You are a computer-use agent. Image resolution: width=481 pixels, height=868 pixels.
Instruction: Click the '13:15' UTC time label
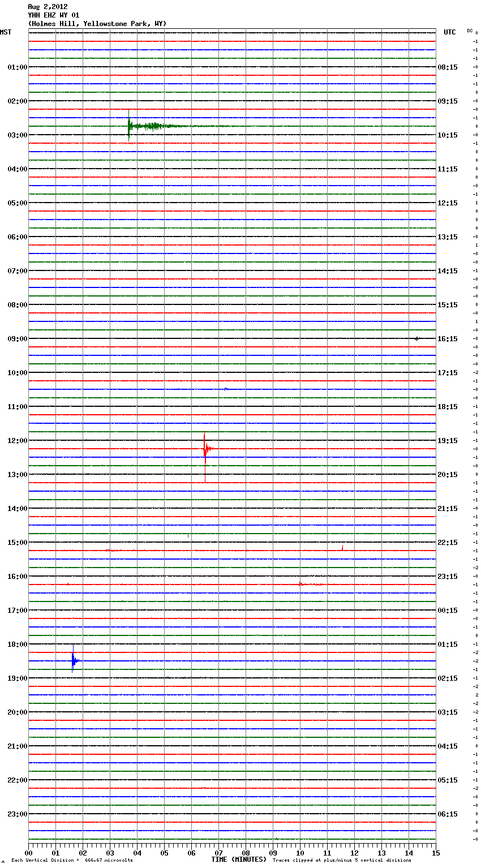448,237
